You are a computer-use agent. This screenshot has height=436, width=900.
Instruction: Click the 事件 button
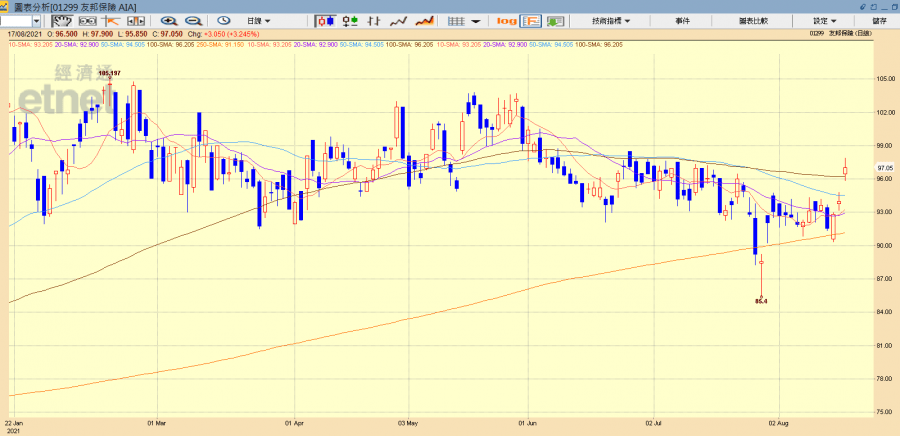tap(682, 20)
